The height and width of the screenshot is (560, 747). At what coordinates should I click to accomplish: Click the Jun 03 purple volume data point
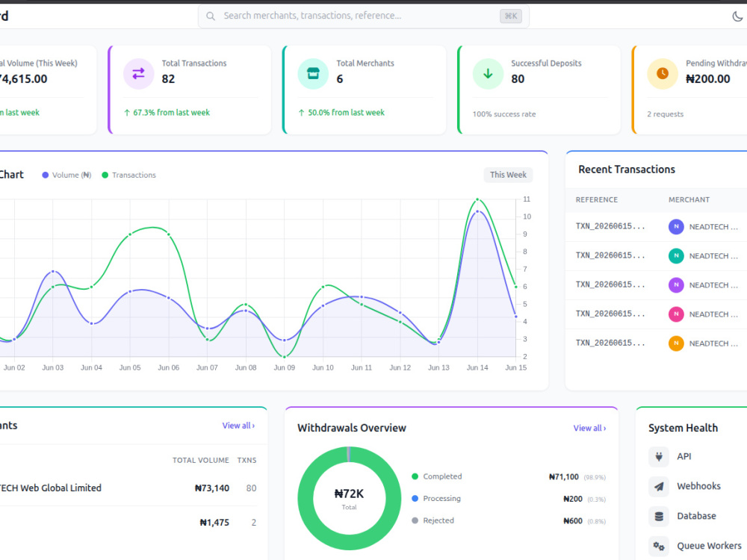pyautogui.click(x=53, y=272)
